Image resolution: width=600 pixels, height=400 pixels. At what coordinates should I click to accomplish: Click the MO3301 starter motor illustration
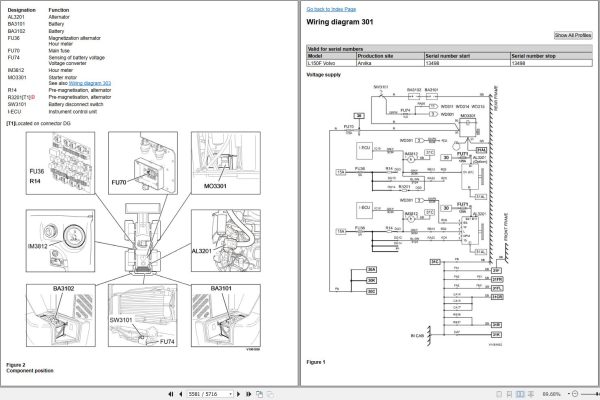226,163
